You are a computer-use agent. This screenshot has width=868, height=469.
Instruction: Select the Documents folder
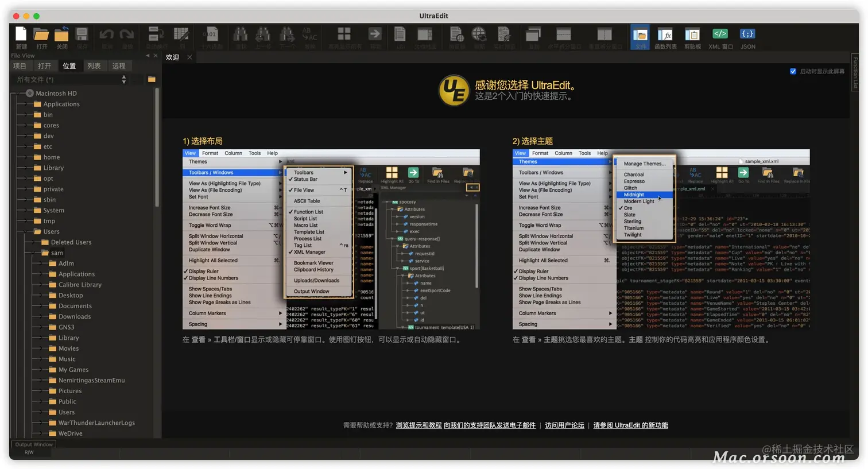[75, 306]
